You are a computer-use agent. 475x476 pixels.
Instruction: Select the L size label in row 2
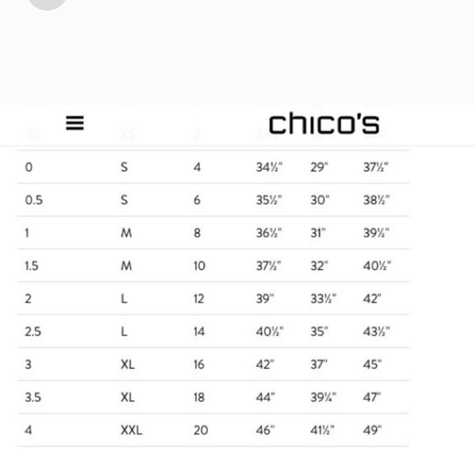pyautogui.click(x=124, y=298)
